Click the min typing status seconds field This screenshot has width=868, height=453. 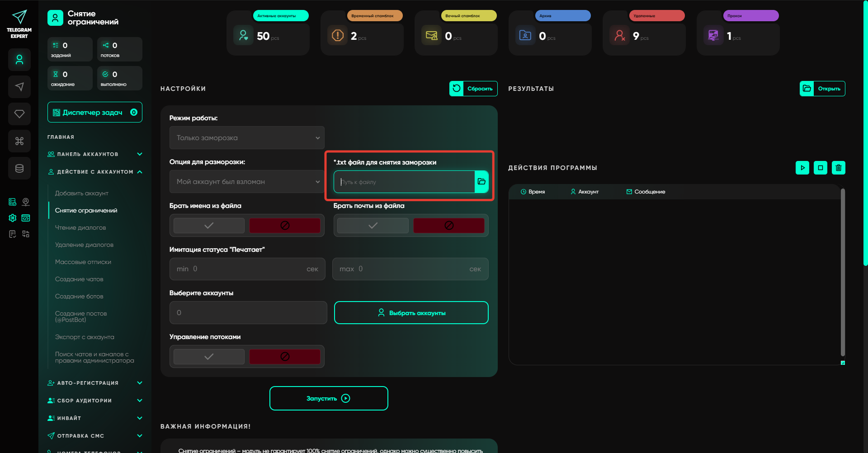[x=247, y=269]
